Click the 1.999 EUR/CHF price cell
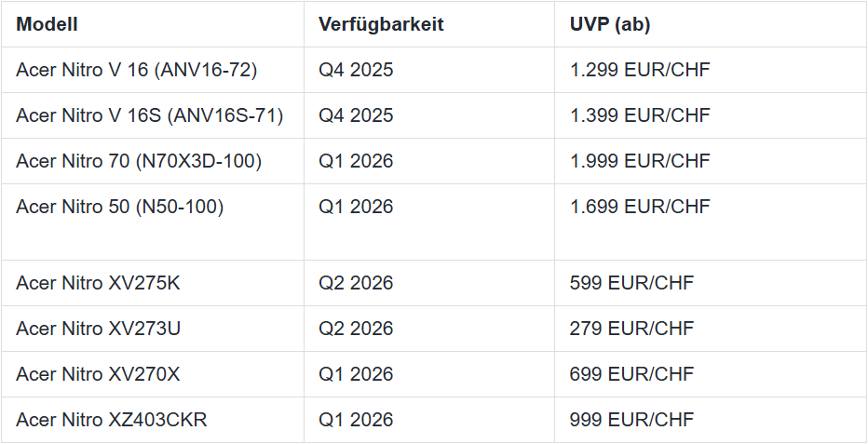 [x=711, y=161]
